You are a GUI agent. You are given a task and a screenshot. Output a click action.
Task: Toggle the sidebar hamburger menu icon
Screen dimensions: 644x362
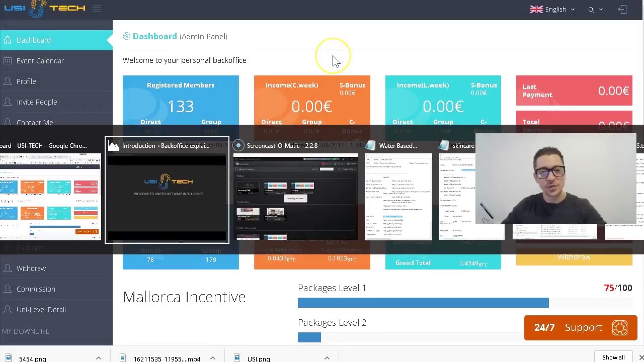pyautogui.click(x=97, y=9)
